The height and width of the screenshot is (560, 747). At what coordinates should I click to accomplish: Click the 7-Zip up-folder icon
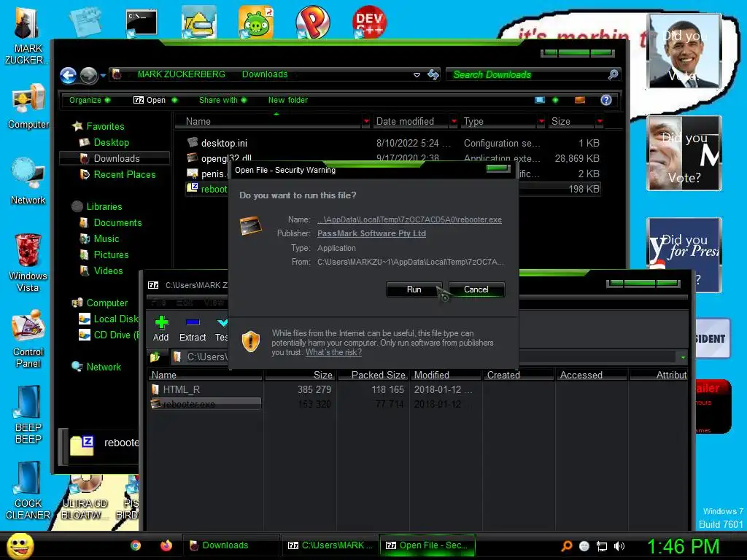155,357
